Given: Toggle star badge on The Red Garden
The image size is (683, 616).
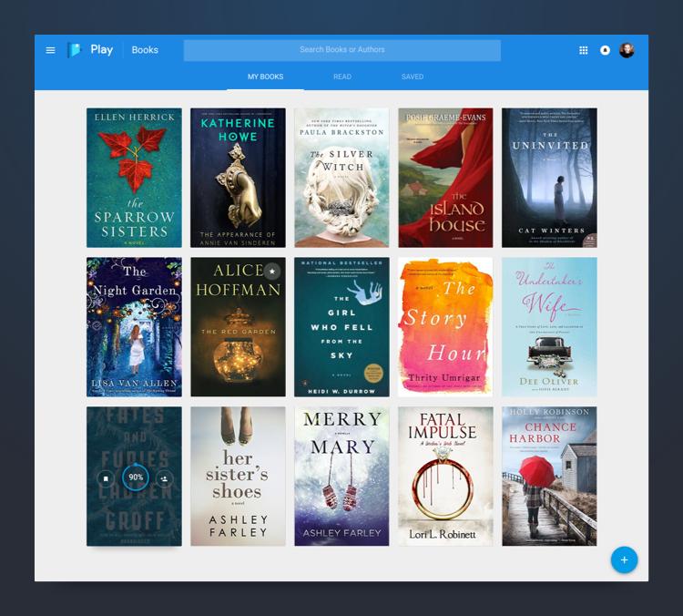Looking at the screenshot, I should (x=271, y=271).
